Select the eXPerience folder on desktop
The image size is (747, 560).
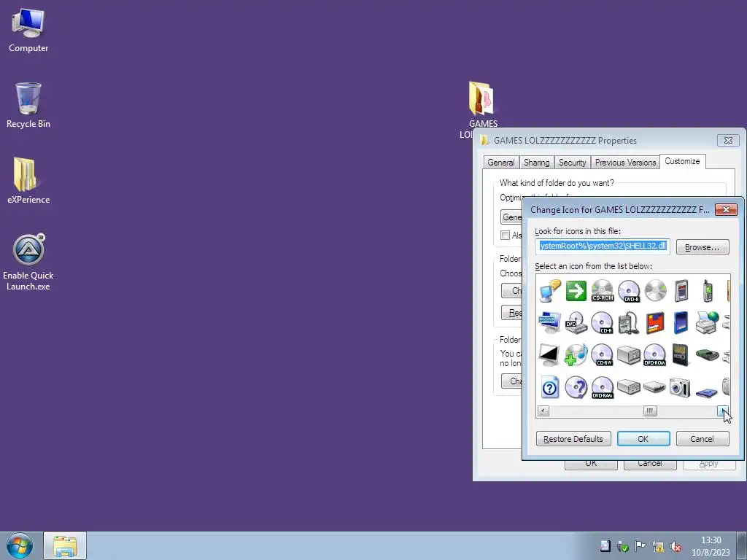pos(28,181)
